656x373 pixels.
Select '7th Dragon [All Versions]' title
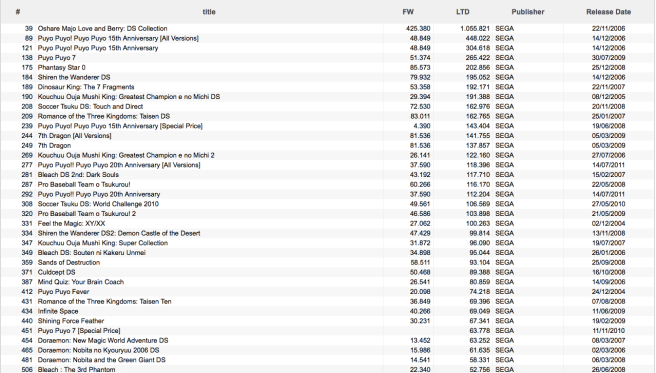click(x=74, y=136)
